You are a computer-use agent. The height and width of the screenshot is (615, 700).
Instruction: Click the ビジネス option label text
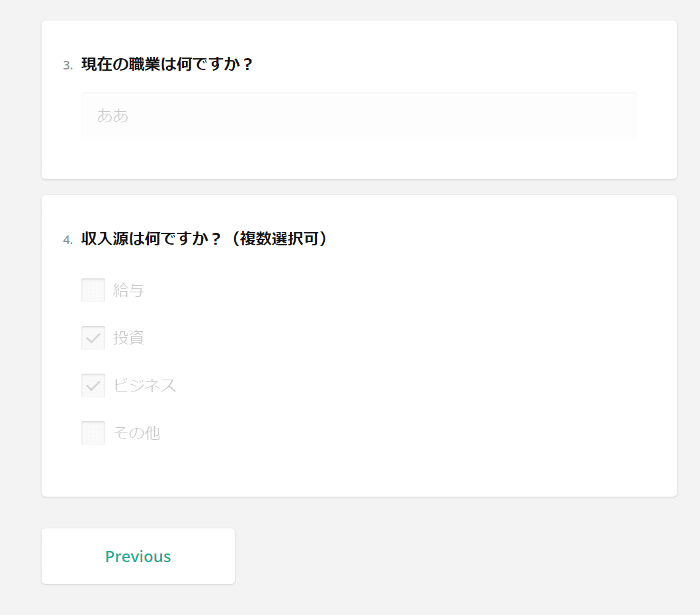click(x=145, y=386)
